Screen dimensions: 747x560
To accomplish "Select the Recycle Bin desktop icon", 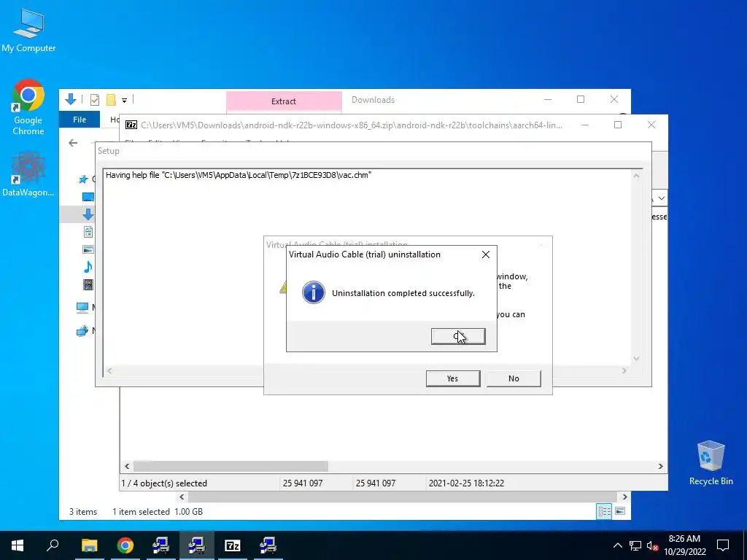I will [711, 463].
